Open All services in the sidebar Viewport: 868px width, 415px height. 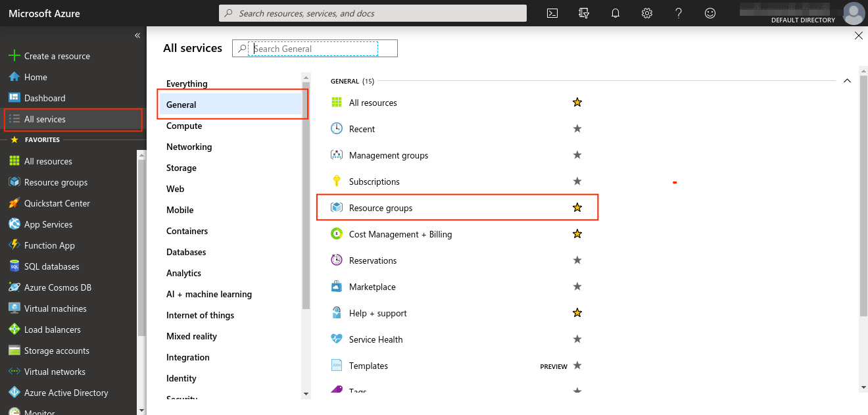(x=74, y=119)
